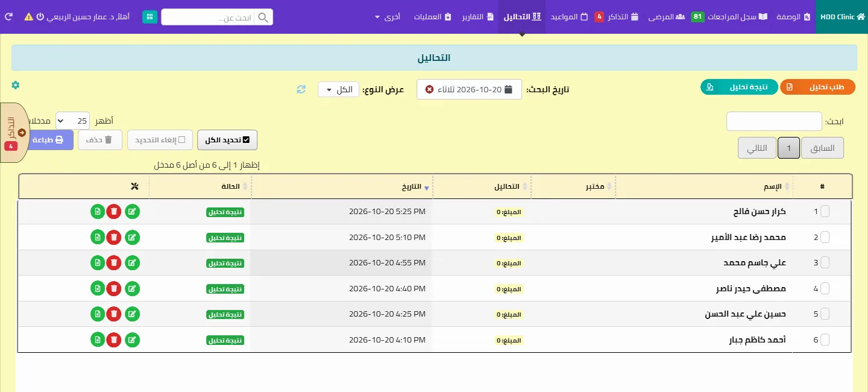
Task: Open the التذاكر side tab on the left edge
Action: point(14,133)
